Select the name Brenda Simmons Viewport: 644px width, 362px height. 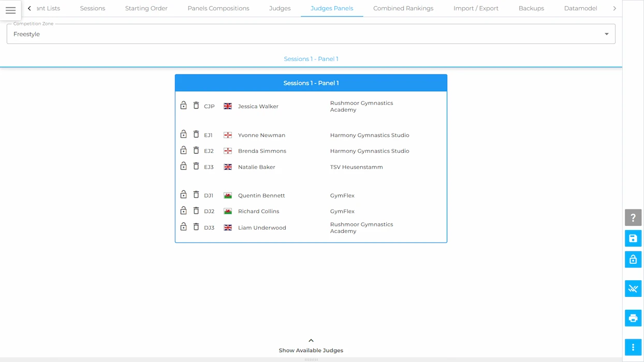click(x=262, y=151)
